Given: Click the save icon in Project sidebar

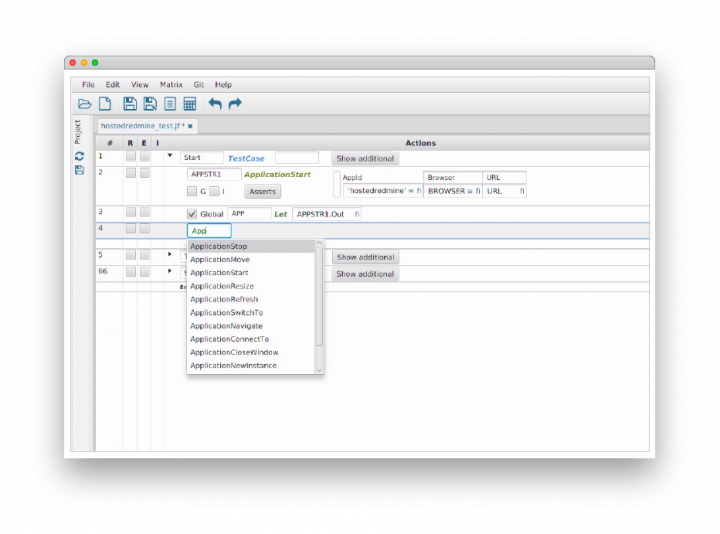Looking at the screenshot, I should [x=79, y=170].
